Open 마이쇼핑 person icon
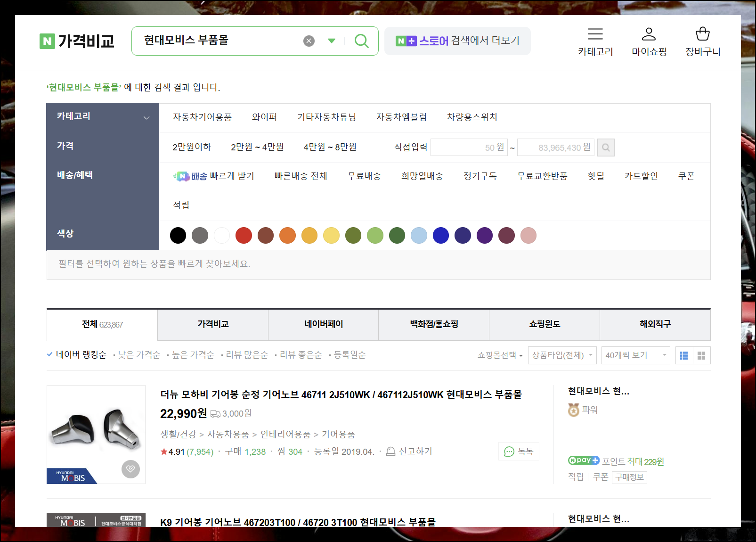 649,34
